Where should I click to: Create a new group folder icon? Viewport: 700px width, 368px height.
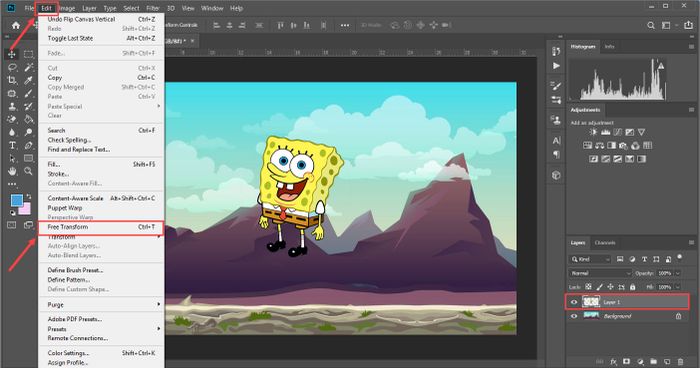[654, 361]
